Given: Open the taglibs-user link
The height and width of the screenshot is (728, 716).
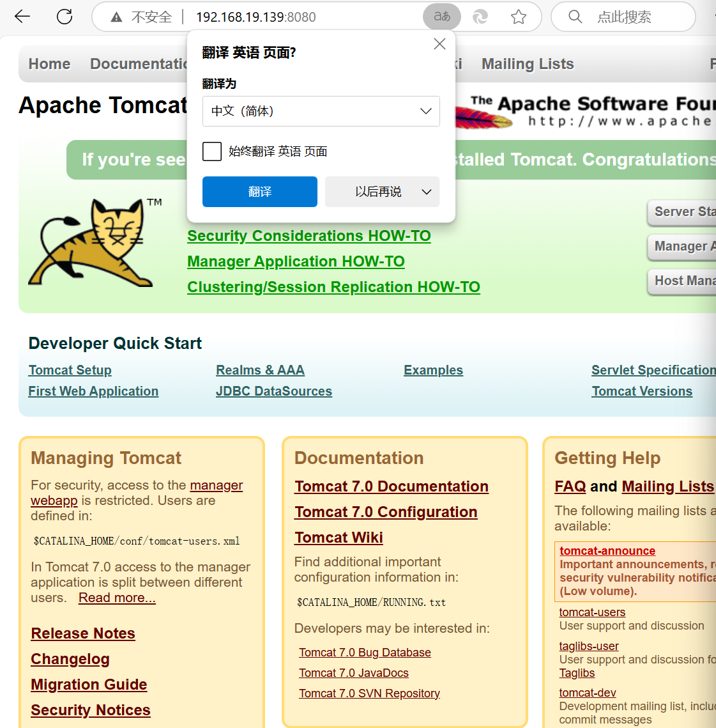Looking at the screenshot, I should point(588,646).
